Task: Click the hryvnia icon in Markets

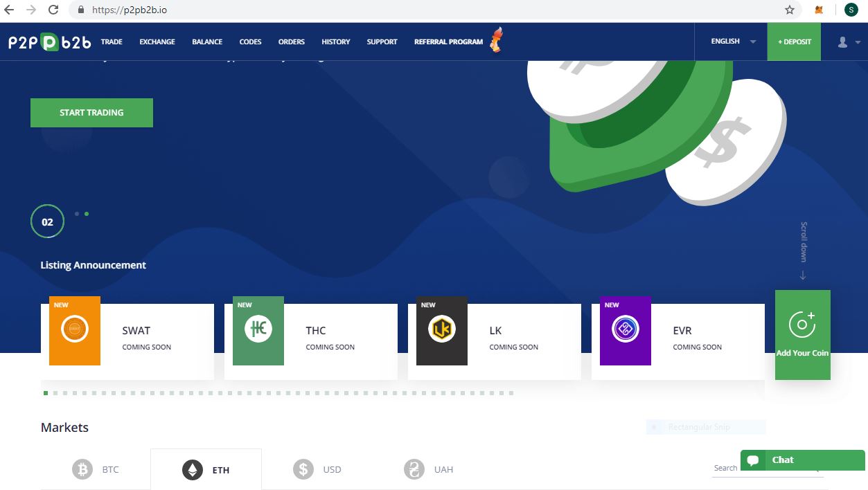Action: (x=414, y=470)
